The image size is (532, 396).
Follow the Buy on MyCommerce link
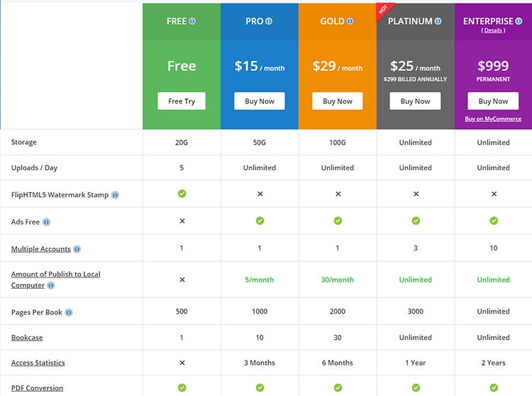(x=493, y=119)
